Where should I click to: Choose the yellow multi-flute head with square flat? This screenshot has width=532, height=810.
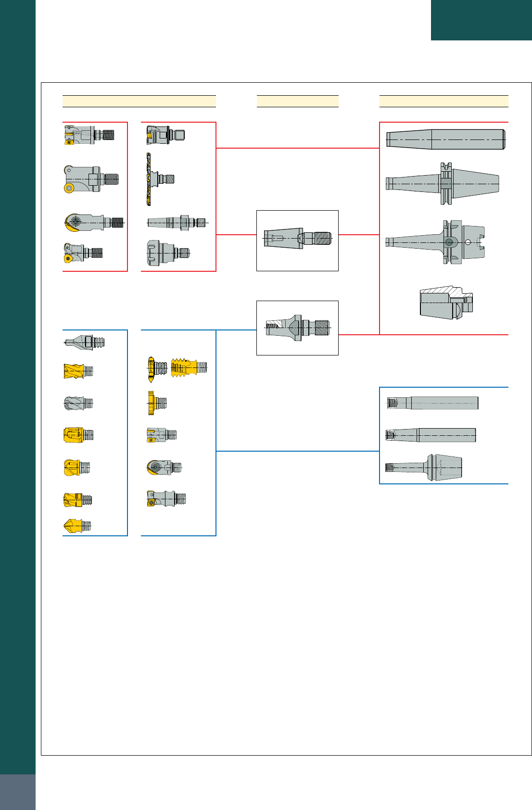pyautogui.click(x=78, y=500)
